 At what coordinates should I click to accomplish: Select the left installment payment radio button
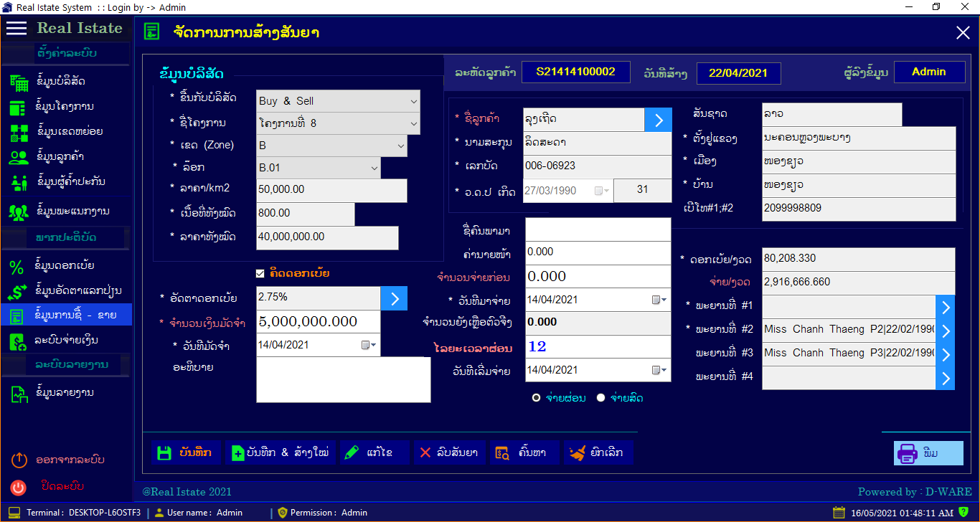pos(537,398)
